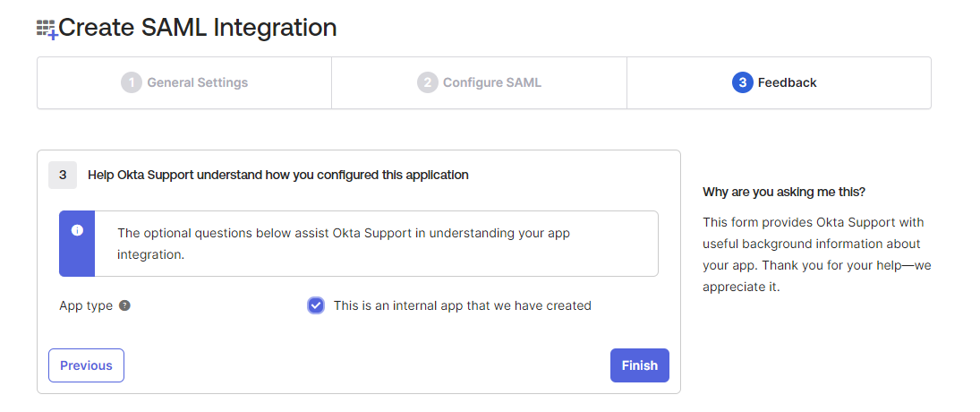Click the "Why are you asking me this?" heading
Image resolution: width=980 pixels, height=412 pixels.
point(784,192)
